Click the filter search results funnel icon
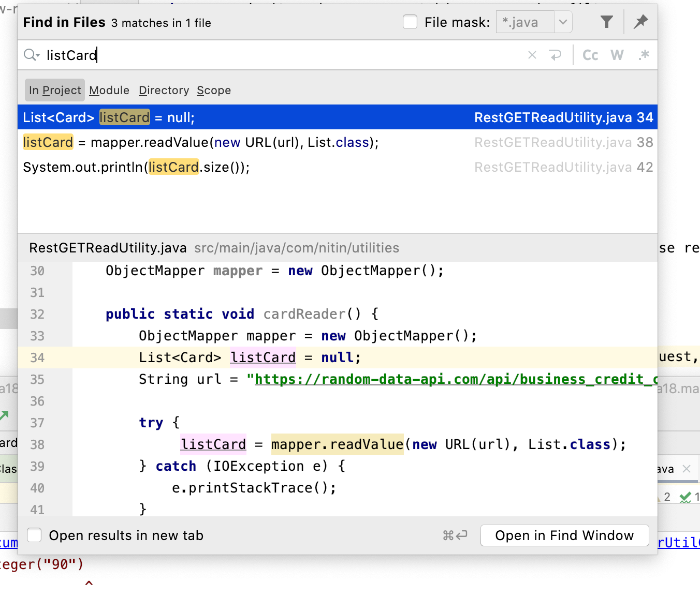This screenshot has height=597, width=700. 606,22
